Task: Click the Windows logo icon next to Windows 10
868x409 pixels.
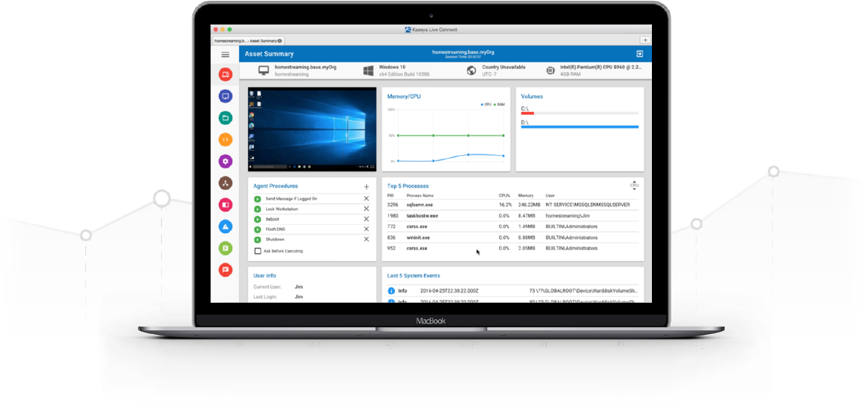Action: coord(368,71)
